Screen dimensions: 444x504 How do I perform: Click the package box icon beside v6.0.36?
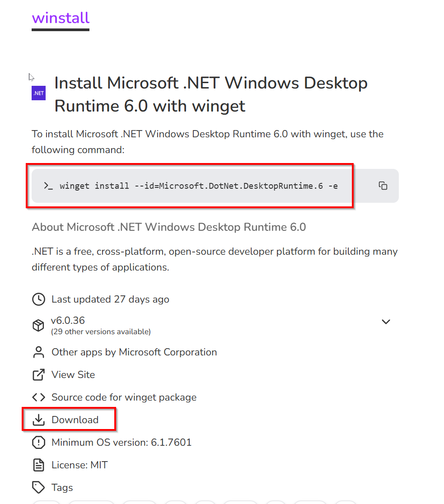(x=38, y=325)
